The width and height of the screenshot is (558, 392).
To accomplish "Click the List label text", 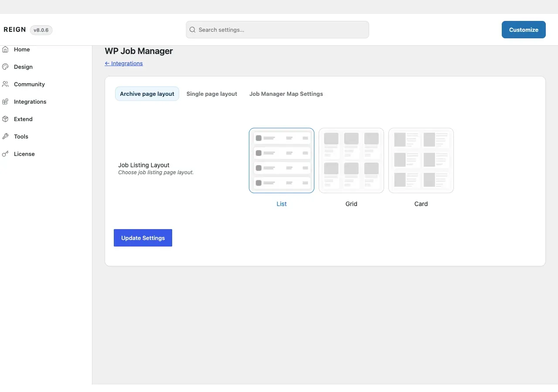I will point(282,204).
